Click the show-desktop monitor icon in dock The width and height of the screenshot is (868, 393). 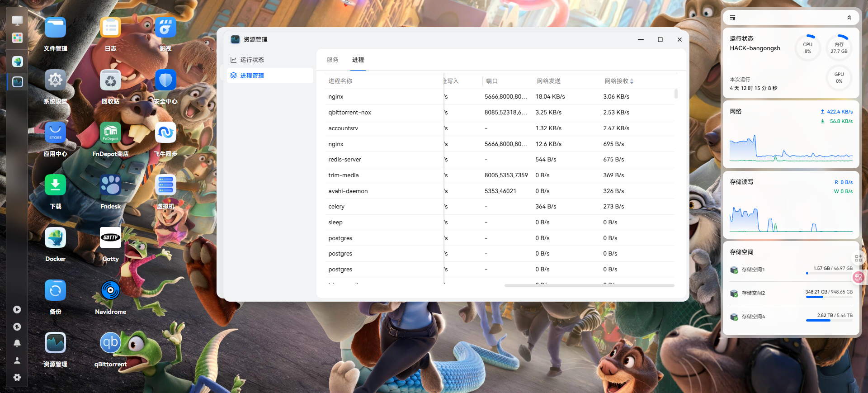point(17,20)
